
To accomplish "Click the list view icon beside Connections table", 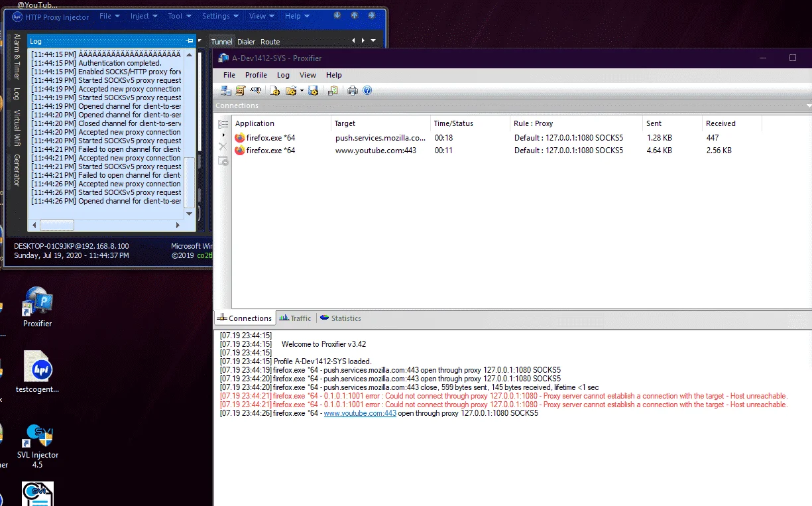I will click(223, 124).
